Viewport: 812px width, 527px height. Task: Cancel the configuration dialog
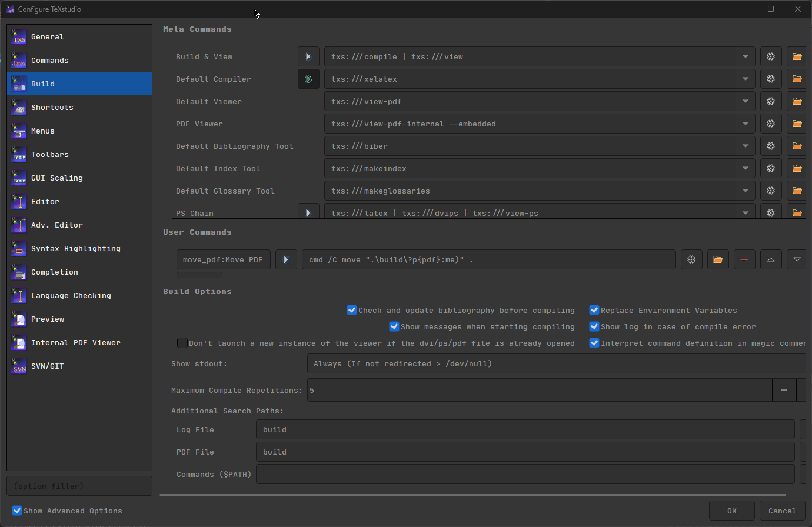(782, 511)
